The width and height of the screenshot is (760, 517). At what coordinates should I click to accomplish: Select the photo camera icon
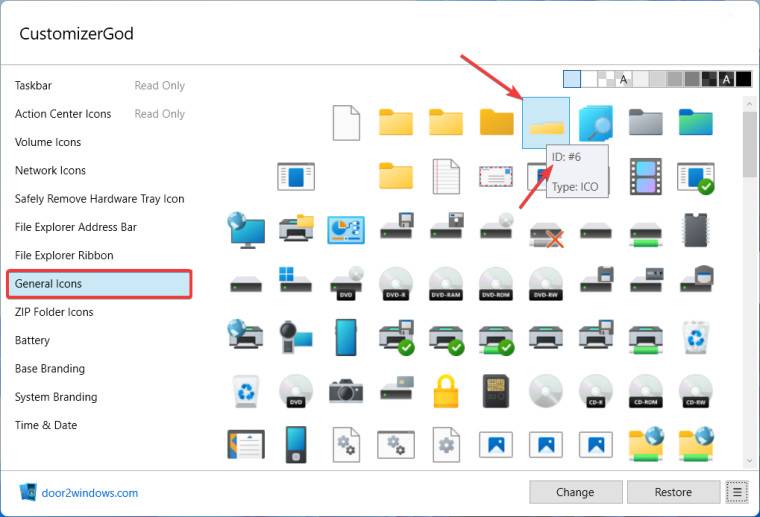[x=346, y=391]
